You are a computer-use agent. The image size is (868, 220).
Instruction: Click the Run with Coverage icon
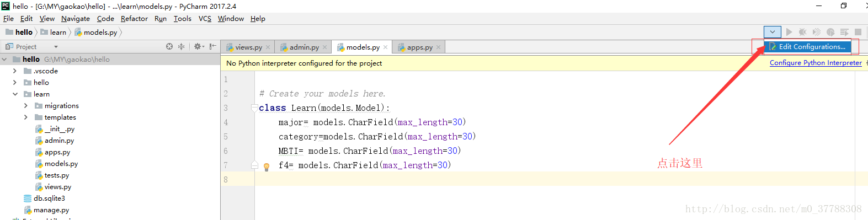(x=817, y=32)
